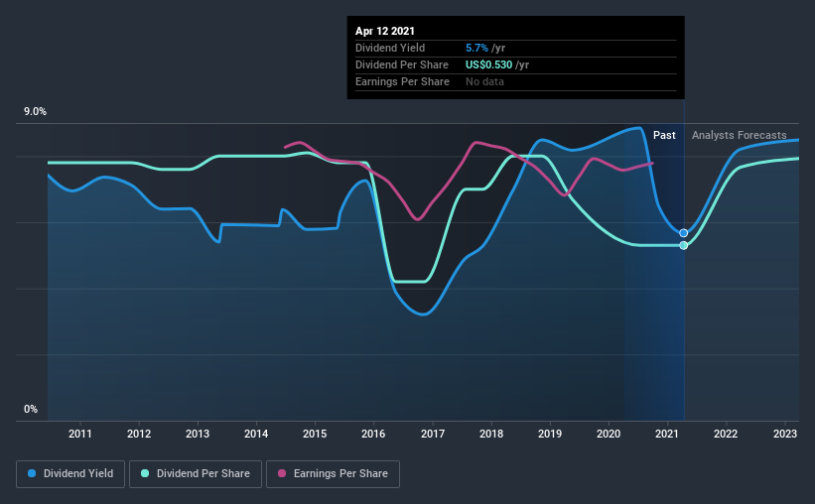815x504 pixels.
Task: Click the 2020 x-axis label
Action: [x=609, y=434]
